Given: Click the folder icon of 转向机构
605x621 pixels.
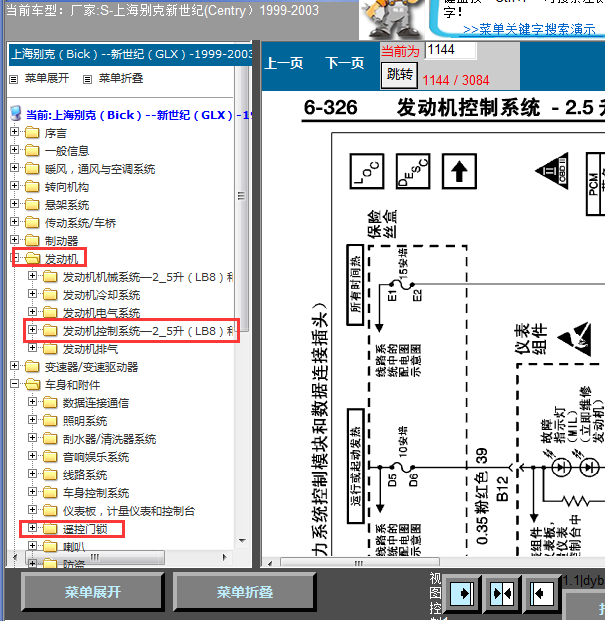Looking at the screenshot, I should pos(32,187).
